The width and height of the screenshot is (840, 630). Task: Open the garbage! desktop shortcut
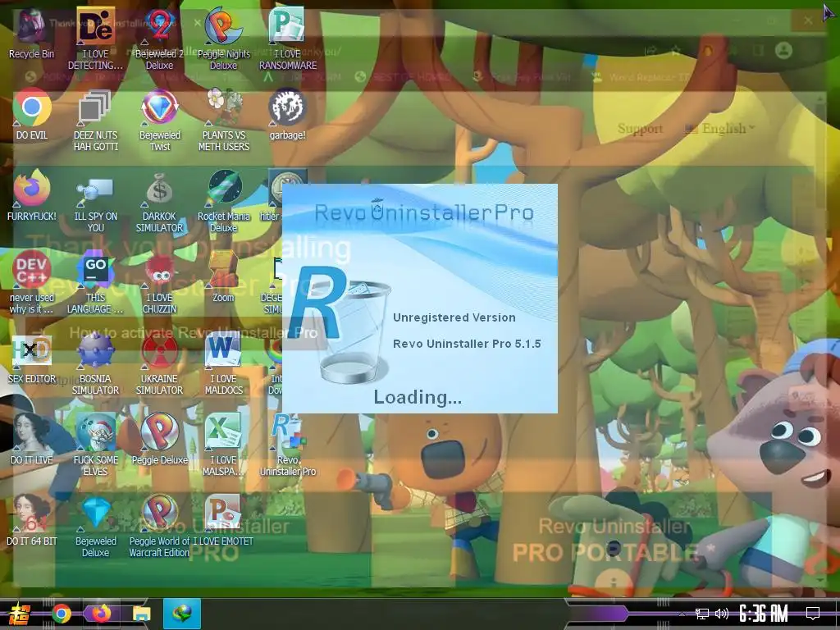click(x=287, y=115)
